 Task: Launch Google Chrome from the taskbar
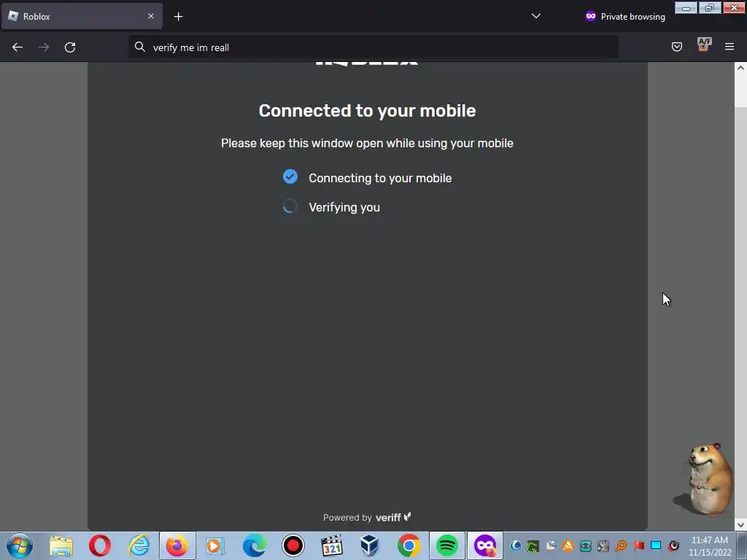point(409,545)
